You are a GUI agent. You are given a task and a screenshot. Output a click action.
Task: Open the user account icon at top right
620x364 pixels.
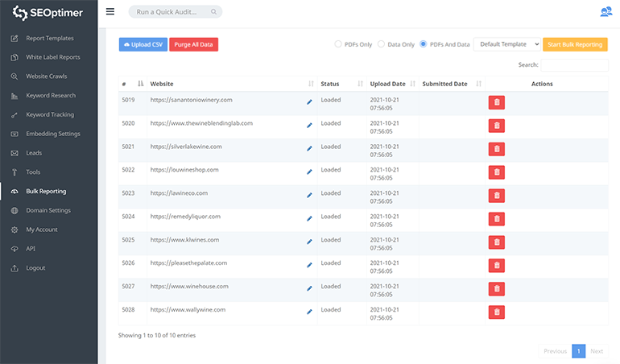pyautogui.click(x=606, y=12)
